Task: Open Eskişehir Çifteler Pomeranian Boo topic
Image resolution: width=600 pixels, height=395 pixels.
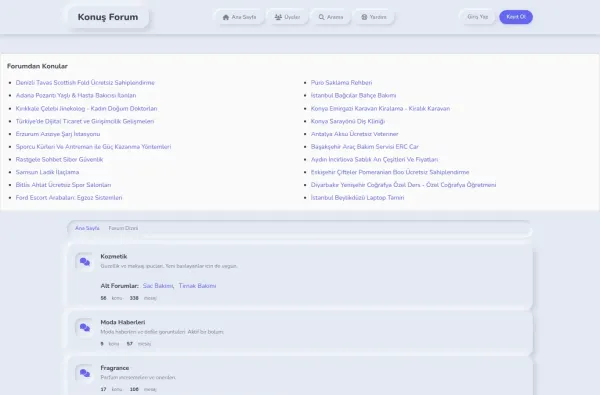Action: pyautogui.click(x=390, y=172)
